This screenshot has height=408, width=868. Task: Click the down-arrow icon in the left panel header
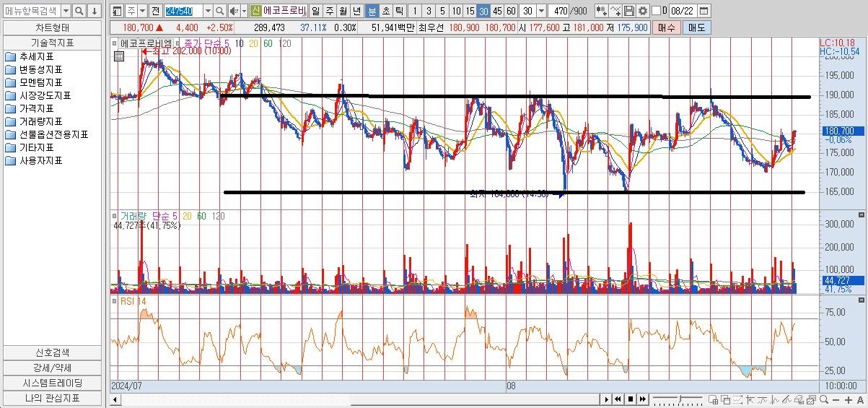[94, 11]
